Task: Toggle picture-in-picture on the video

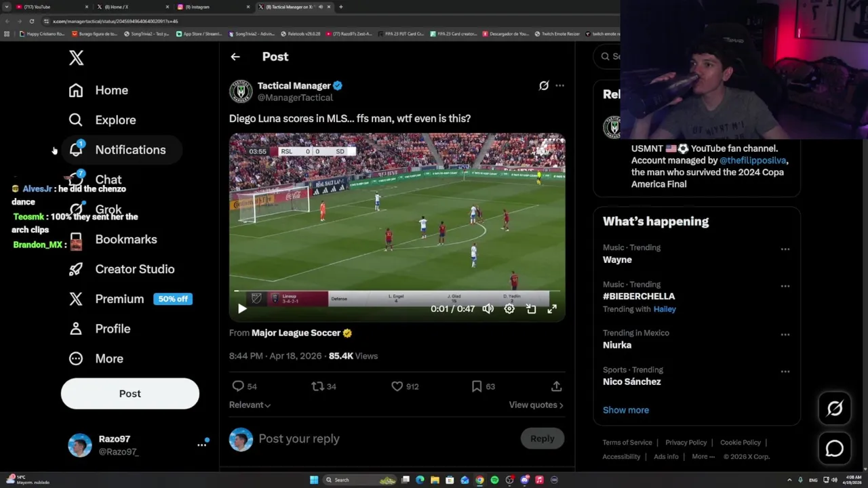Action: [x=531, y=309]
